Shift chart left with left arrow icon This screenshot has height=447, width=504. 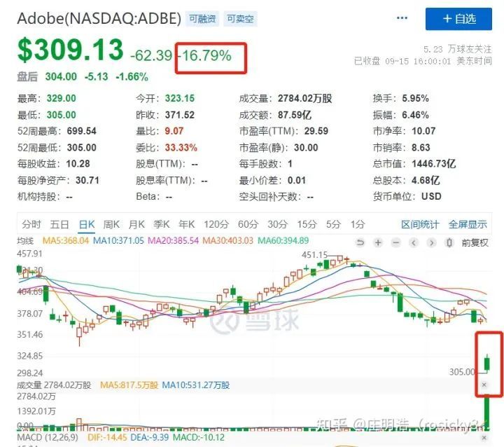click(414, 242)
